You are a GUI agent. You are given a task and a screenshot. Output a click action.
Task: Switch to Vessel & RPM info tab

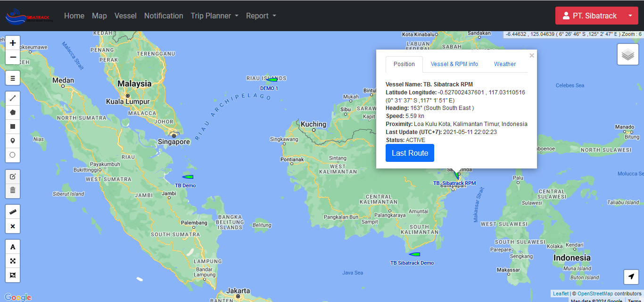click(x=454, y=64)
